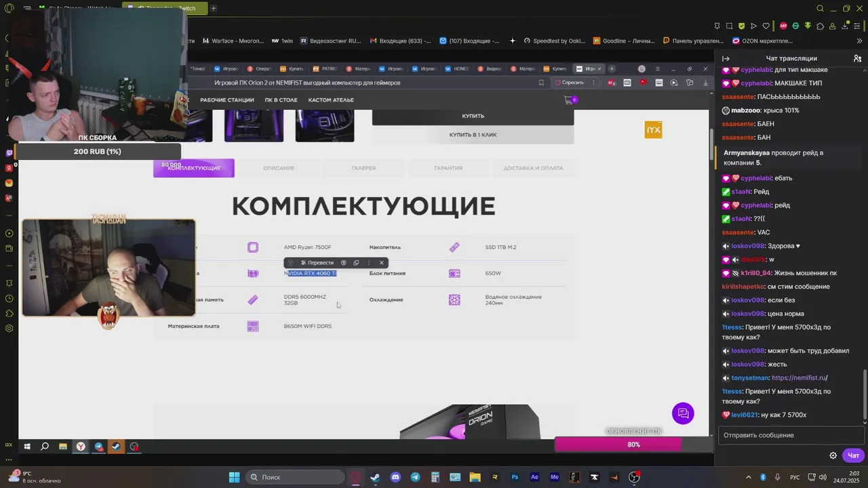
Task: Open OZON маркетплейс bookmark
Action: [762, 41]
